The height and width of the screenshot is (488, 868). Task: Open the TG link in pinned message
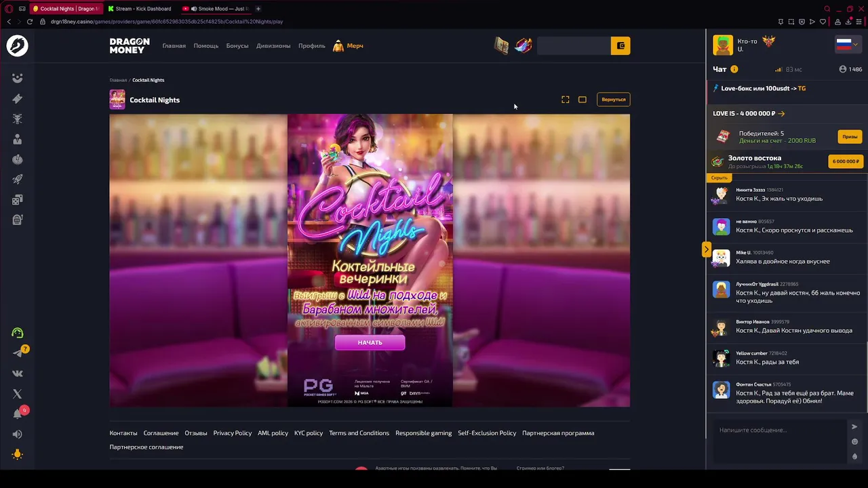point(802,89)
